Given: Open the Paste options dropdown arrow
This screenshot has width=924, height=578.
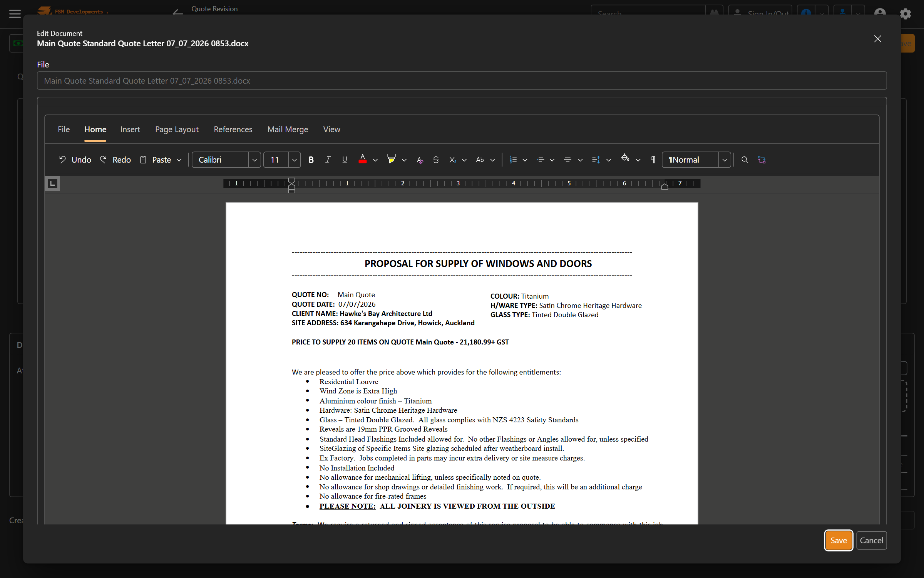Looking at the screenshot, I should coord(179,160).
